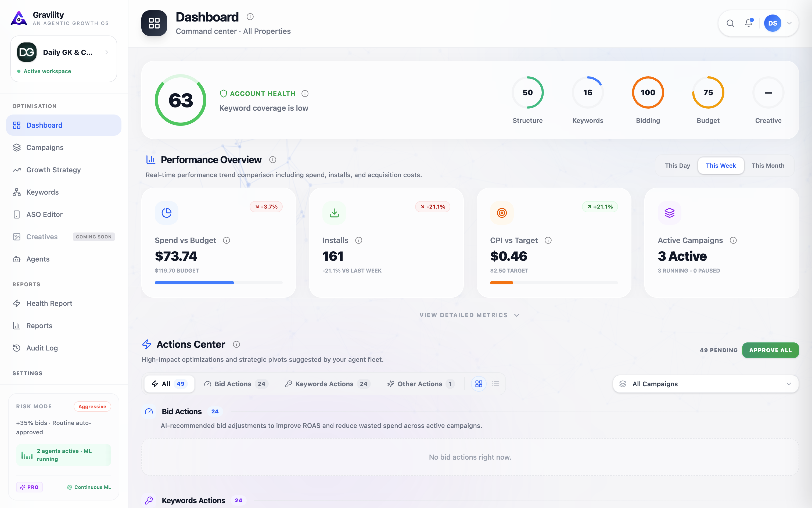The image size is (812, 508).
Task: Open Reports in the sidebar
Action: [x=63, y=326]
